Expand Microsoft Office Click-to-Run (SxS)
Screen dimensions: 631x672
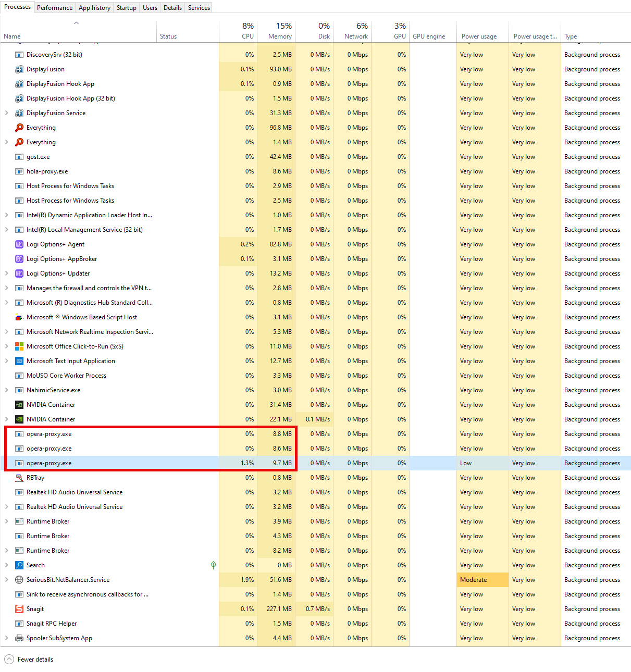pos(6,346)
